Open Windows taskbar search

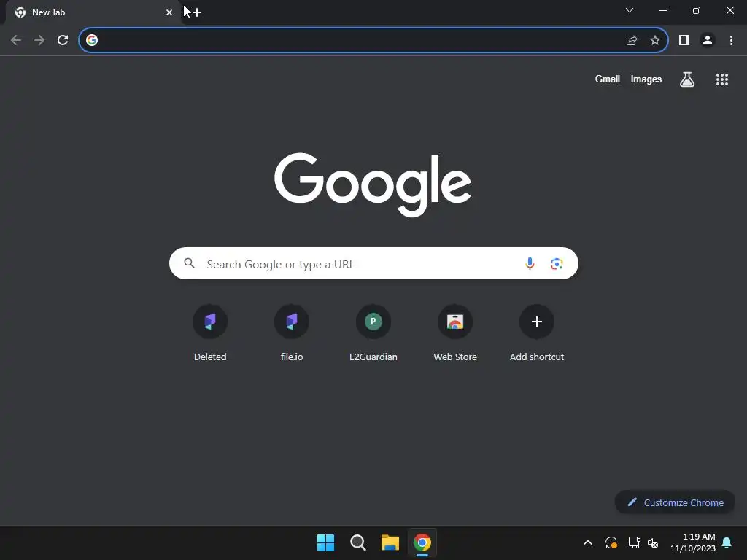(357, 542)
